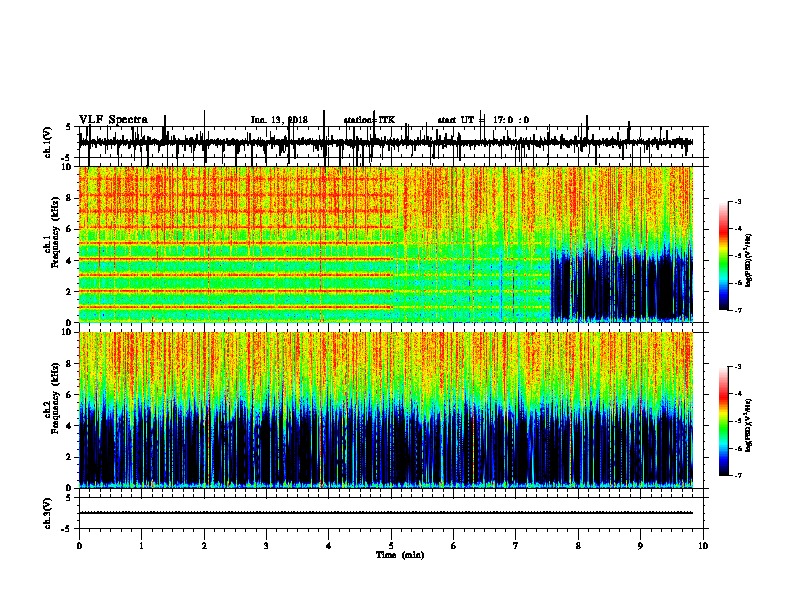
Task: Click the '-7' tick on ch.2 color bar
Action: pyautogui.click(x=737, y=476)
